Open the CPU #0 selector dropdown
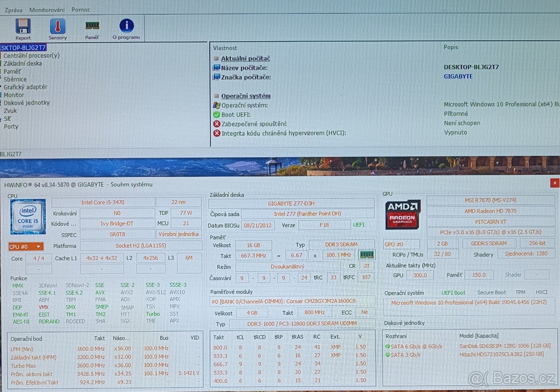Screen dimensions: 560x392 [26, 246]
